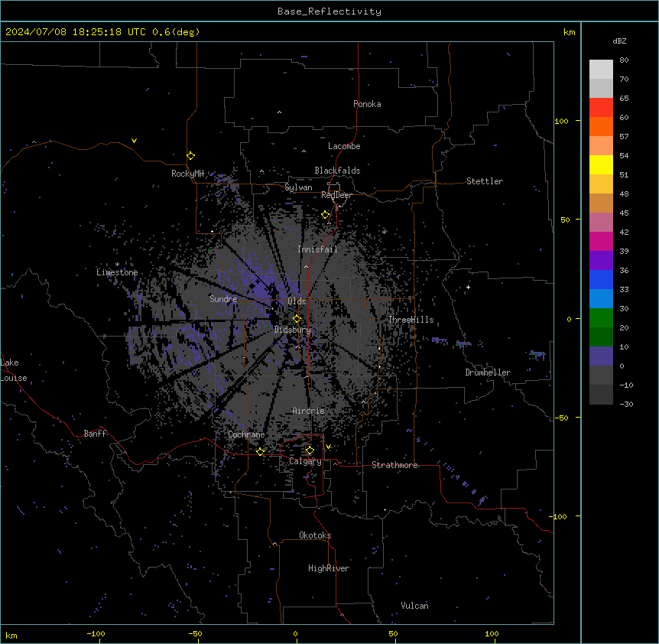Pick the red 65 dBZ legend swatch
659x644 pixels.
pos(601,107)
